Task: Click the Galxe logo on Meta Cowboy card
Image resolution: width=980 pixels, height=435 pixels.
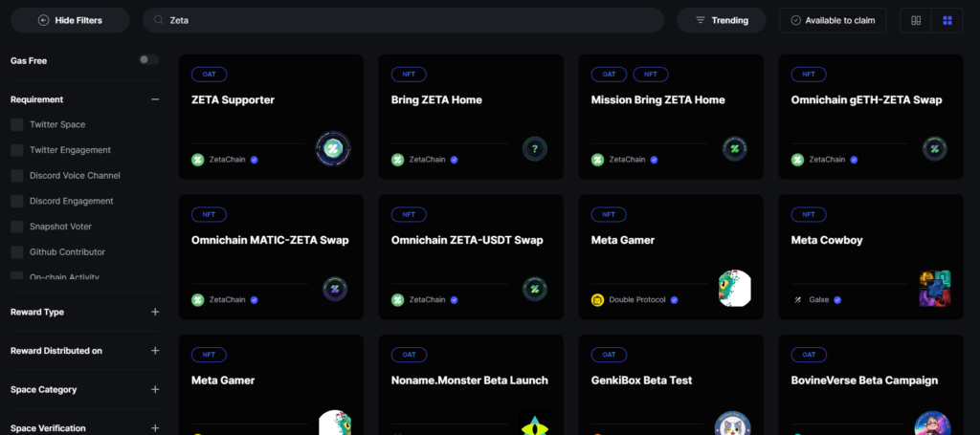Action: (797, 299)
